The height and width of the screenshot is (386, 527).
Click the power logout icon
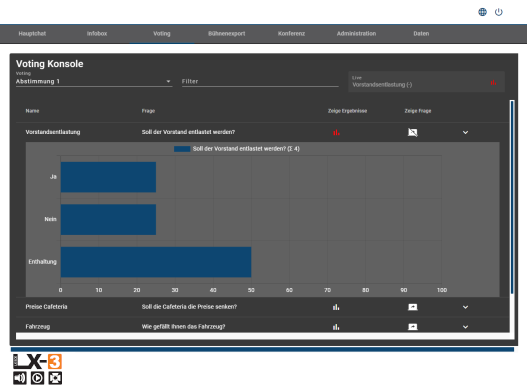click(x=498, y=12)
